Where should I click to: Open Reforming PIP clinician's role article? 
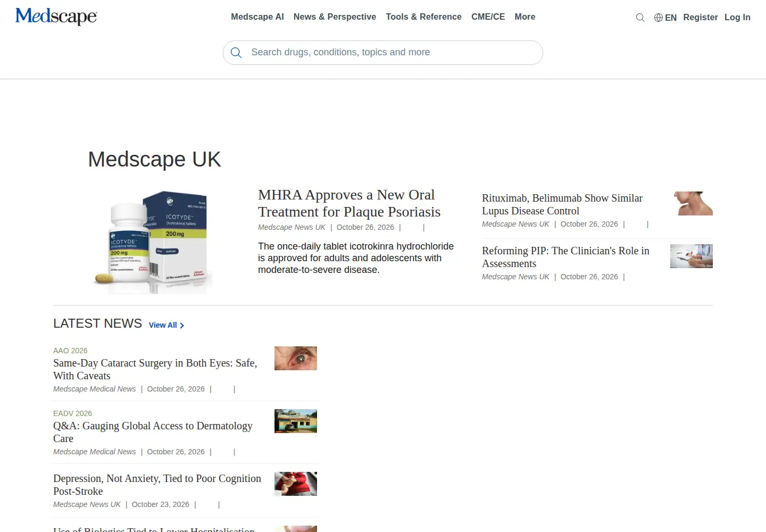[x=565, y=257]
